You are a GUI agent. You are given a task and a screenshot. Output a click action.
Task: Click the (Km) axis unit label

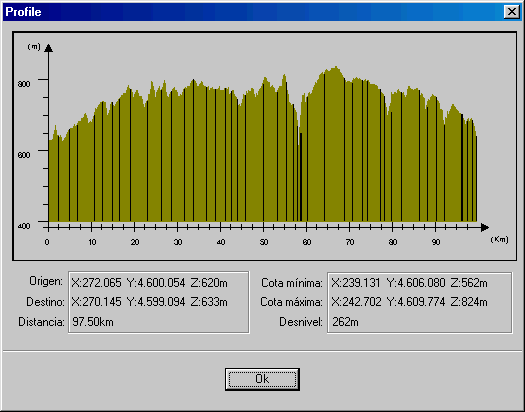click(499, 239)
